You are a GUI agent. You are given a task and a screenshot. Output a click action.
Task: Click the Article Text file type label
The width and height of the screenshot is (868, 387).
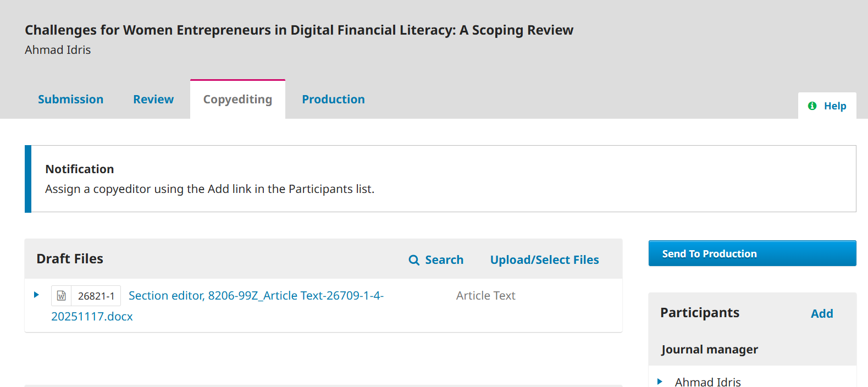(485, 296)
